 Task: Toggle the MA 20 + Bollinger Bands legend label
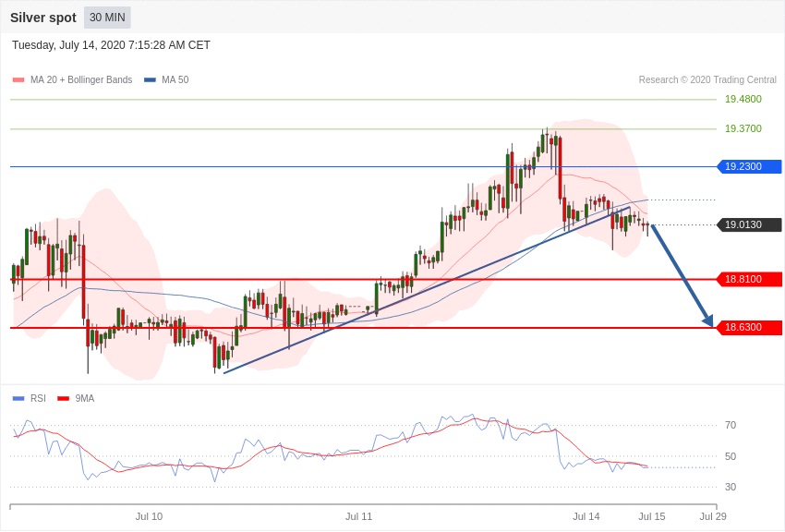click(x=81, y=80)
